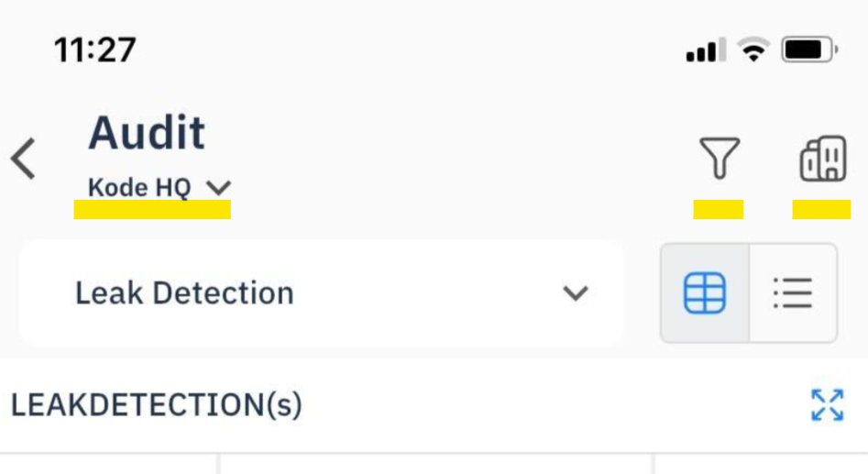Open the filter funnel icon

pyautogui.click(x=720, y=159)
